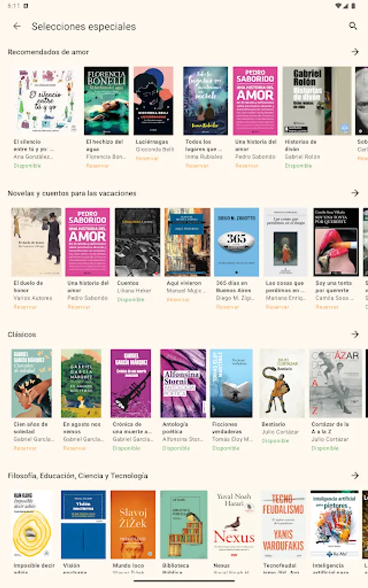This screenshot has height=588, width=368.
Task: Check the battery icon in status bar
Action: click(x=354, y=6)
